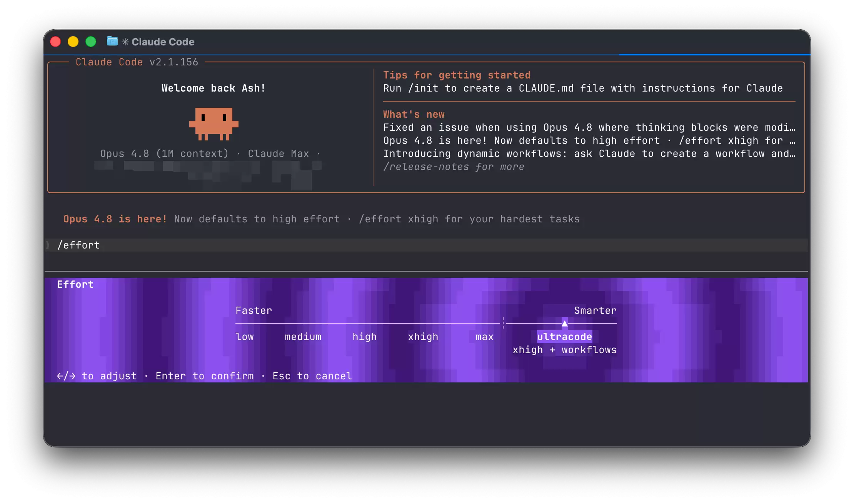The height and width of the screenshot is (504, 854).
Task: Click the 'Faster' slider label
Action: point(254,310)
